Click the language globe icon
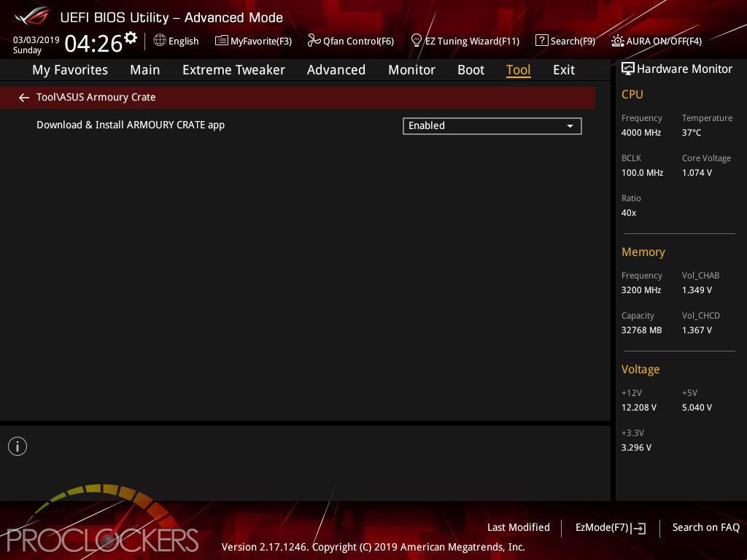 (x=160, y=41)
